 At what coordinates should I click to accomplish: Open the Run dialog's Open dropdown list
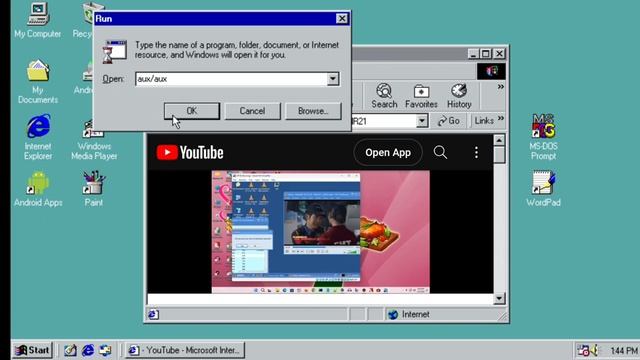point(333,79)
